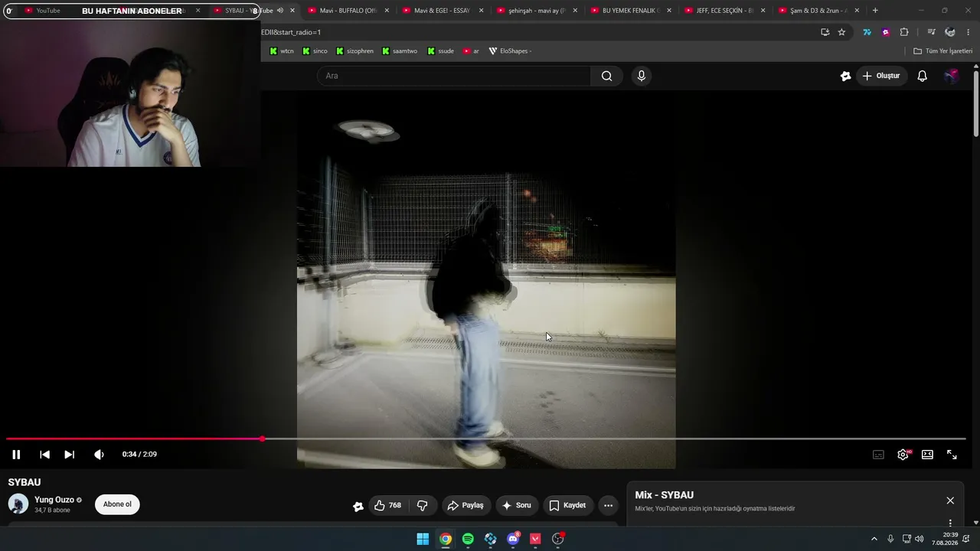980x551 pixels.
Task: Focus the Ara search field
Action: point(454,76)
